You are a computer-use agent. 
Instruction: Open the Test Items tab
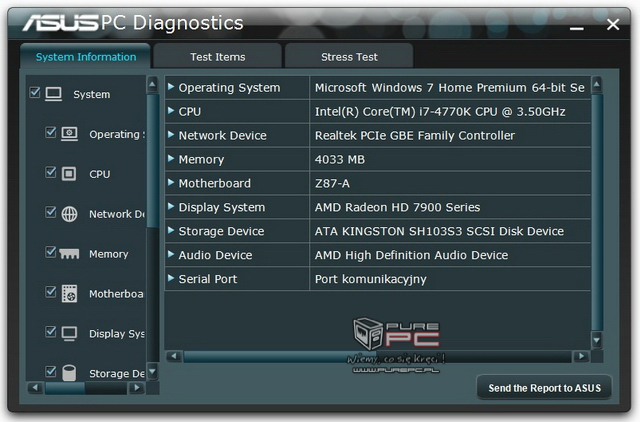(x=218, y=56)
